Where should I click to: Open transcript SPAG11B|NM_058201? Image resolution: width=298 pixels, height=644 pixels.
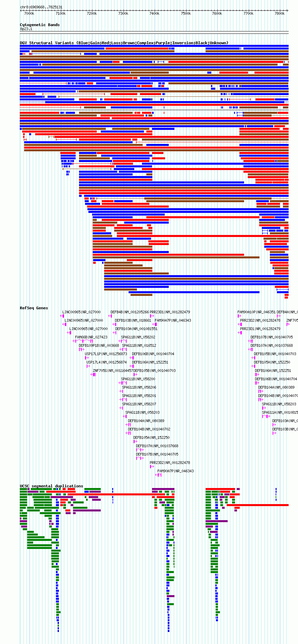tap(139, 396)
